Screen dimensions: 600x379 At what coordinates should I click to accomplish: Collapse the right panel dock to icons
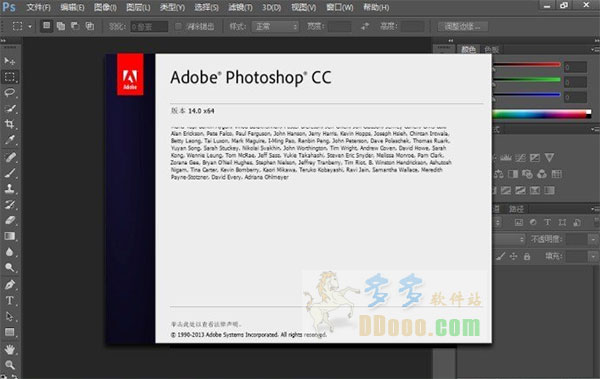[597, 41]
